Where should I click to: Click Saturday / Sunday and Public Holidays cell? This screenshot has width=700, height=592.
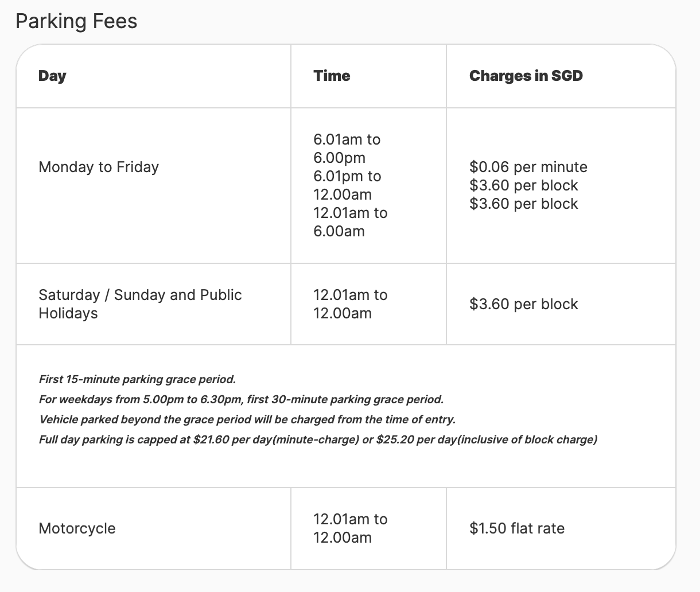(140, 304)
